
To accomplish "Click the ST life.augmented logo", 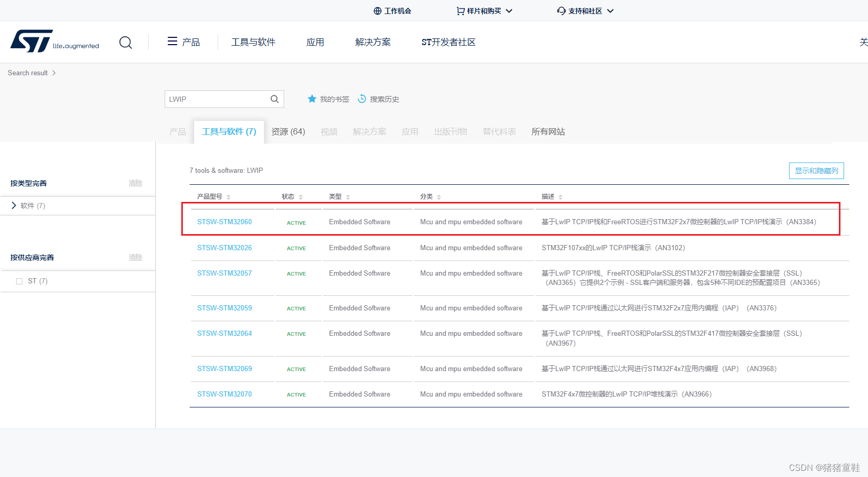I will click(x=55, y=42).
